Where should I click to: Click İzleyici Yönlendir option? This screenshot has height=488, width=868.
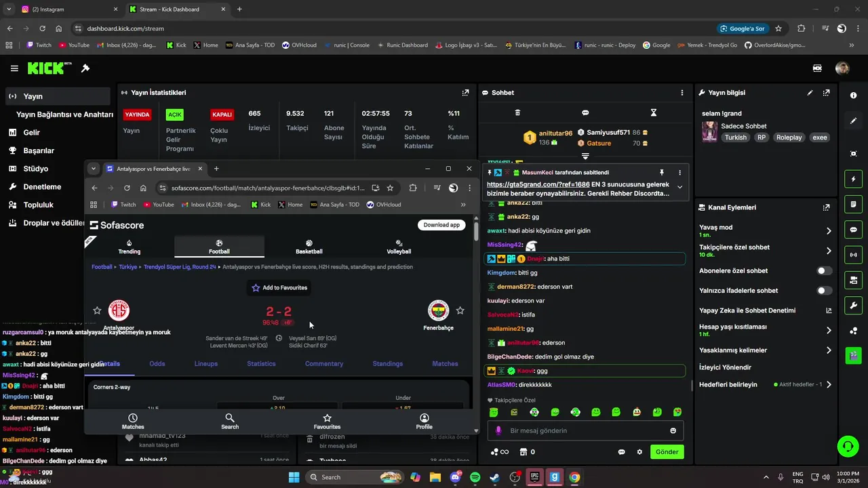(725, 367)
